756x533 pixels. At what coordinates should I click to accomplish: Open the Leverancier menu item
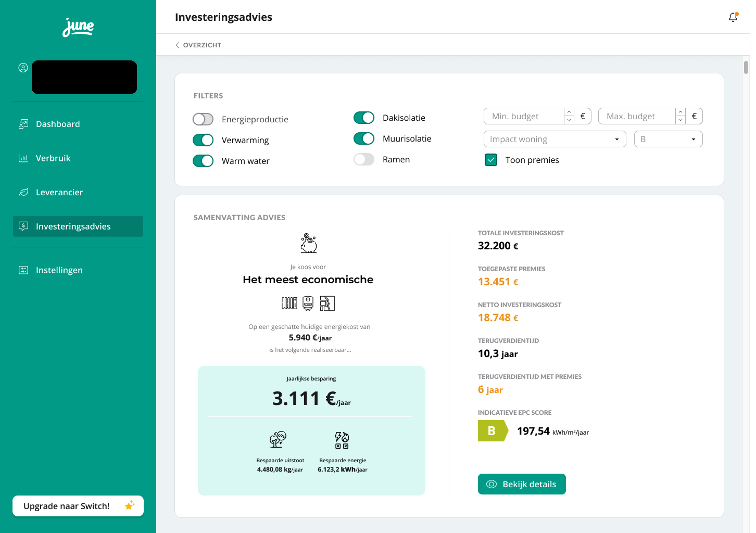tap(78, 192)
